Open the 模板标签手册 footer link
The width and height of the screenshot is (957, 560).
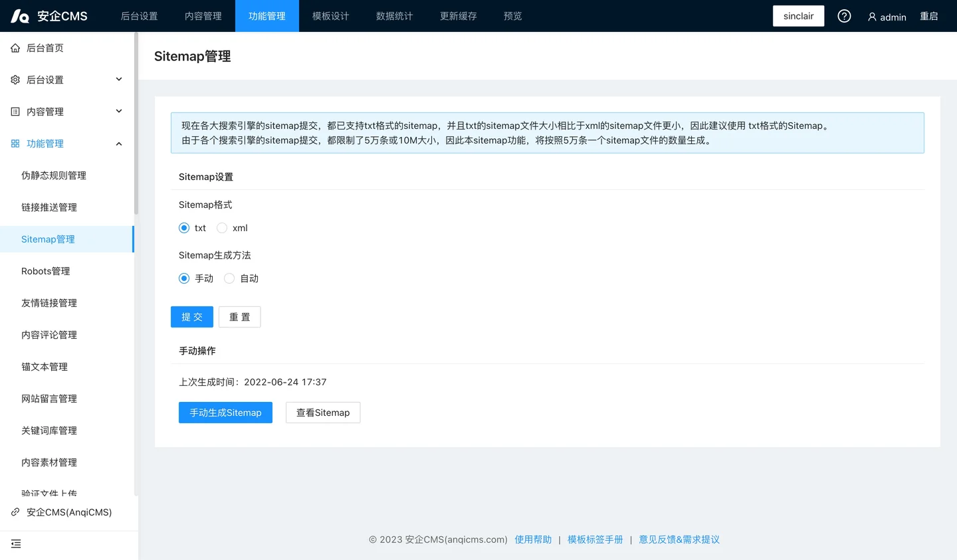595,539
